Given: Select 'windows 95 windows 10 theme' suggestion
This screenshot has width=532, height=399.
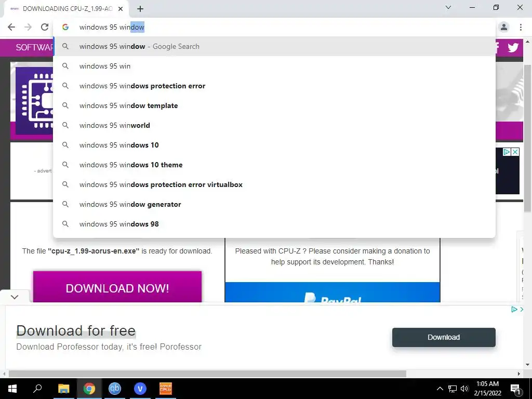Looking at the screenshot, I should (274, 165).
